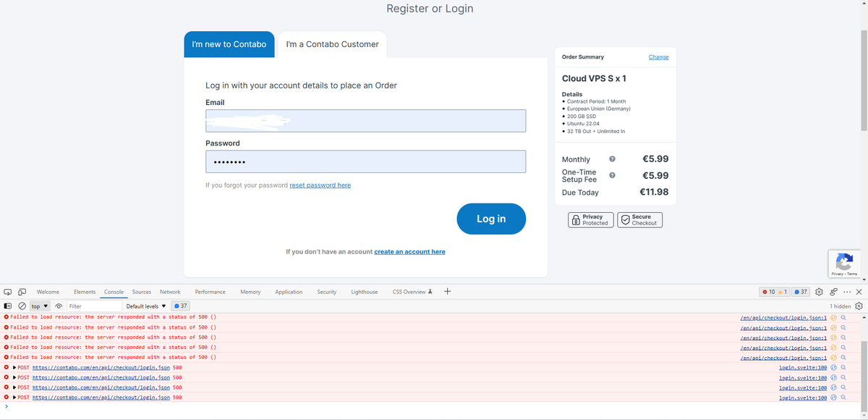
Task: Focus the Password input field
Action: (x=365, y=161)
